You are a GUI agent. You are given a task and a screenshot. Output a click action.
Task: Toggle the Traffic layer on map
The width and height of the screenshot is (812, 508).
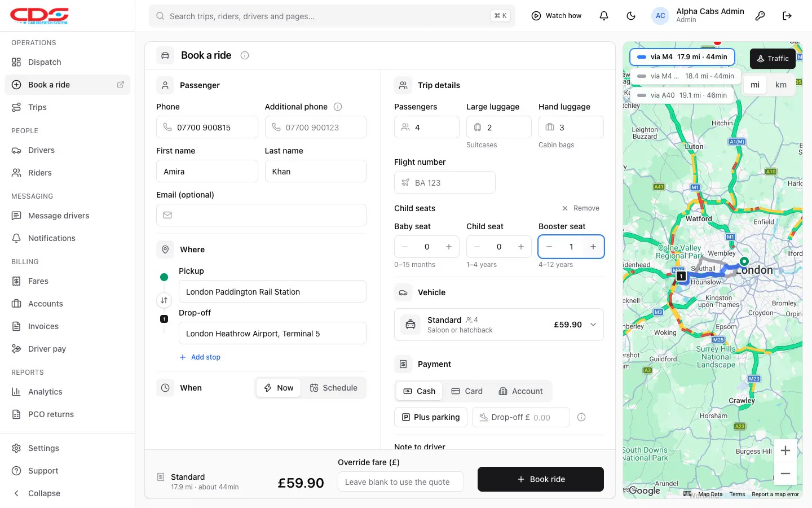(x=773, y=59)
